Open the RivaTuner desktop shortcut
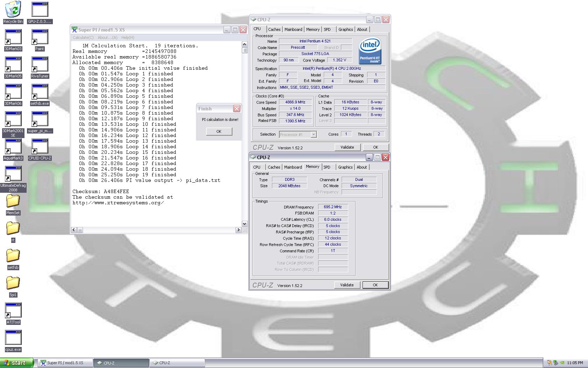This screenshot has width=588, height=368. tap(40, 67)
